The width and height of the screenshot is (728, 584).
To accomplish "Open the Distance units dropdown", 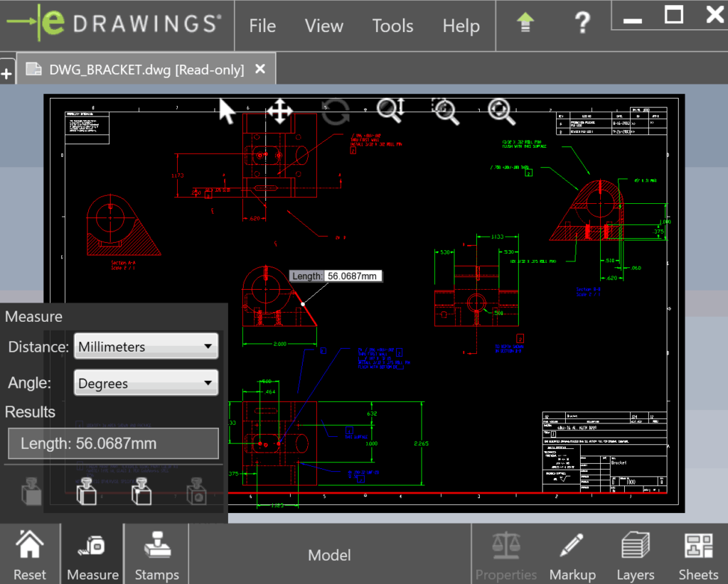I will [145, 346].
